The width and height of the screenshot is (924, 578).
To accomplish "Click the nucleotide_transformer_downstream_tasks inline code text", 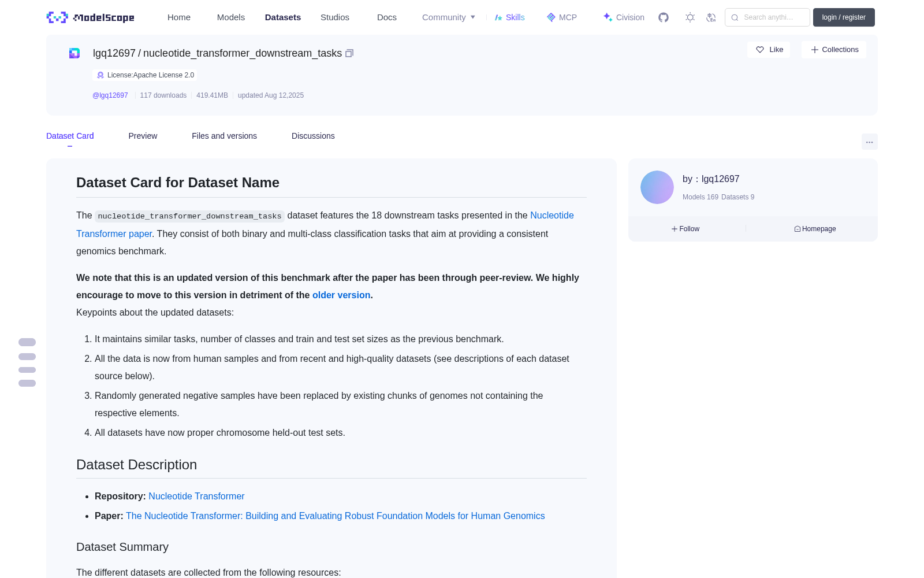I will (189, 216).
